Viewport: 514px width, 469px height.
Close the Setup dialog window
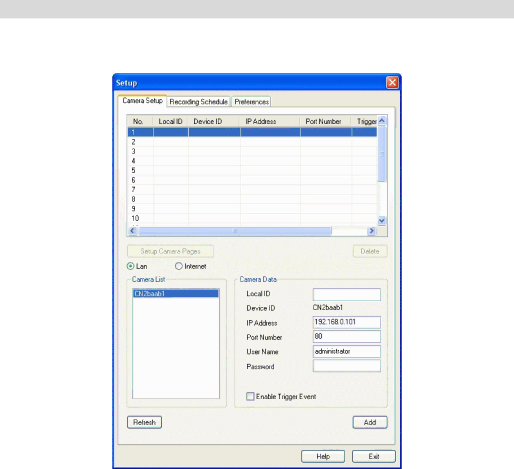coord(392,82)
